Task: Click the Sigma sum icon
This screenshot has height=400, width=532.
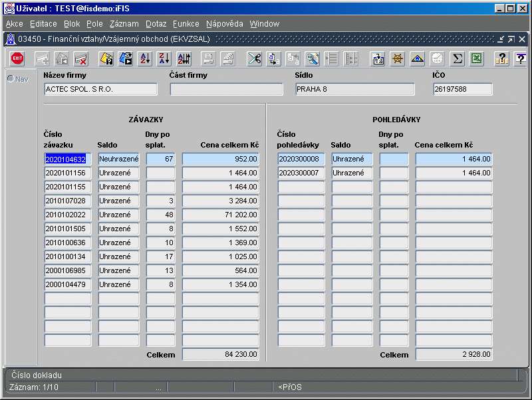Action: (x=457, y=58)
